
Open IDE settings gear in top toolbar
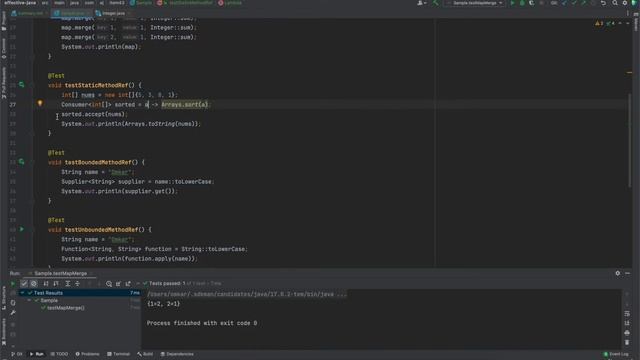pyautogui.click(x=624, y=3)
